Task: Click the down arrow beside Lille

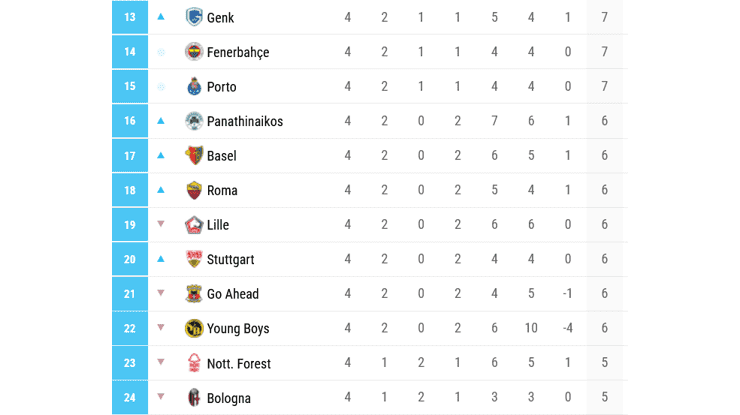Action: pos(160,225)
